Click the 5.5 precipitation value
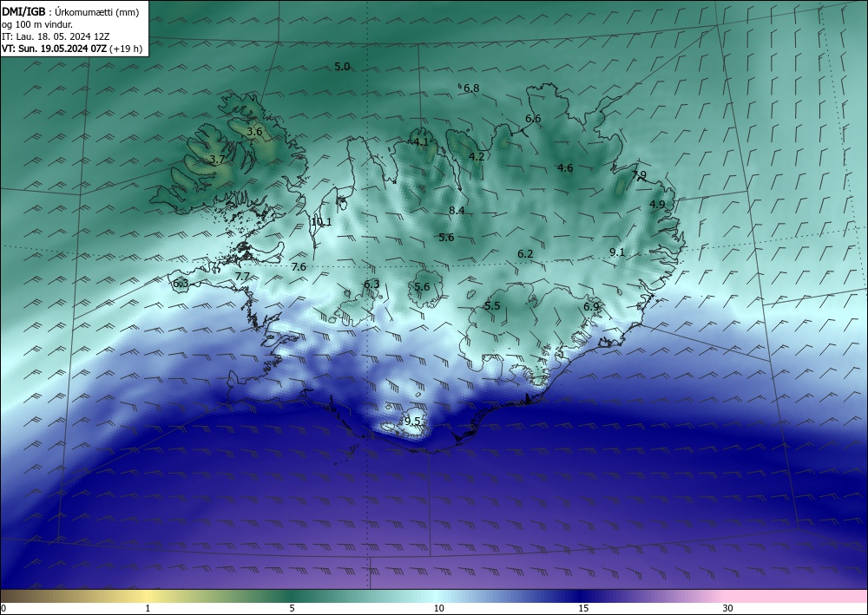Image resolution: width=868 pixels, height=615 pixels. coord(492,306)
